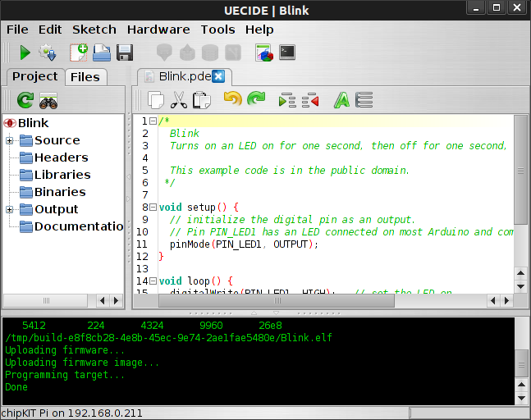This screenshot has width=531, height=420.
Task: Click the green refresh project tree icon
Action: (x=25, y=101)
